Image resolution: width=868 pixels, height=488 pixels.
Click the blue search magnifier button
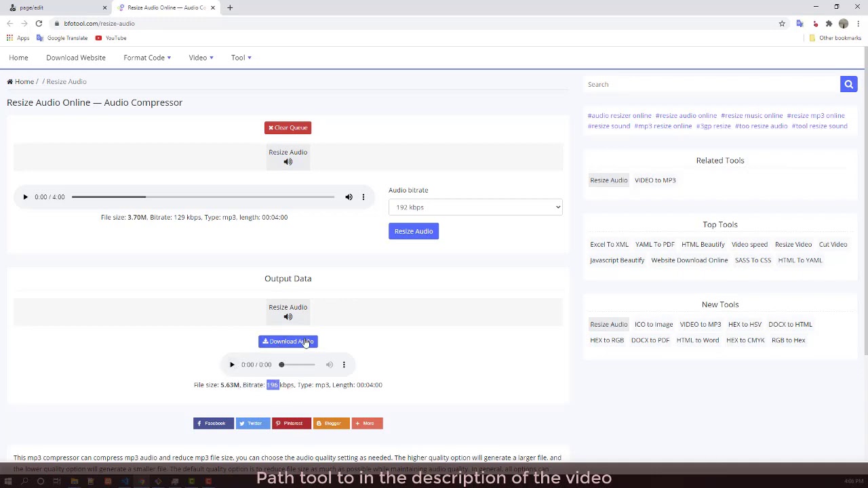(848, 84)
